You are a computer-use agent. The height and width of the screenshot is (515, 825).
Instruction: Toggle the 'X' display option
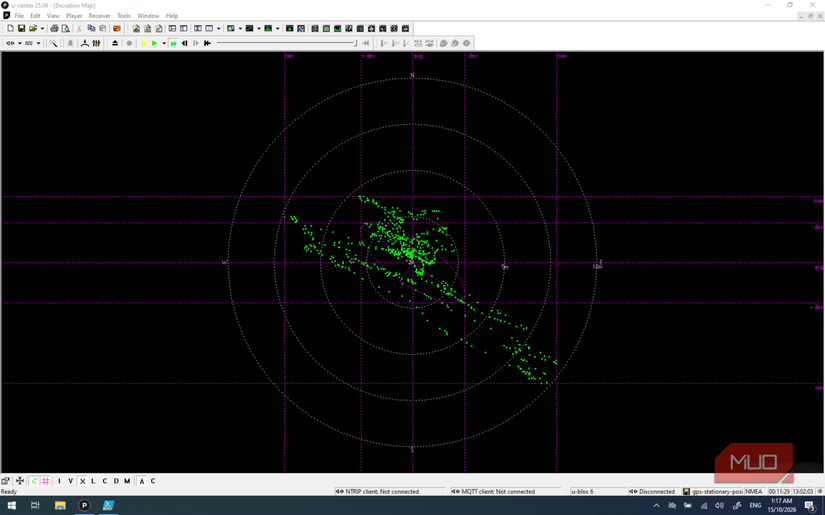(x=82, y=481)
